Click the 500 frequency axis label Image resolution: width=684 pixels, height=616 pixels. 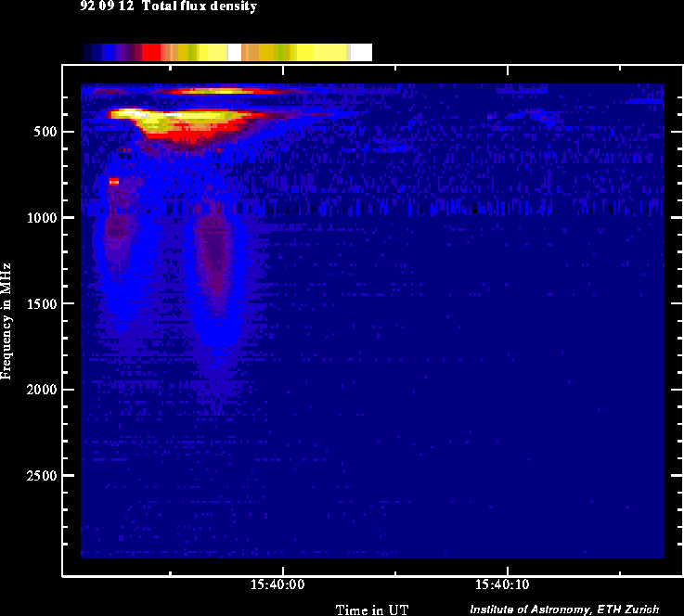(x=45, y=132)
